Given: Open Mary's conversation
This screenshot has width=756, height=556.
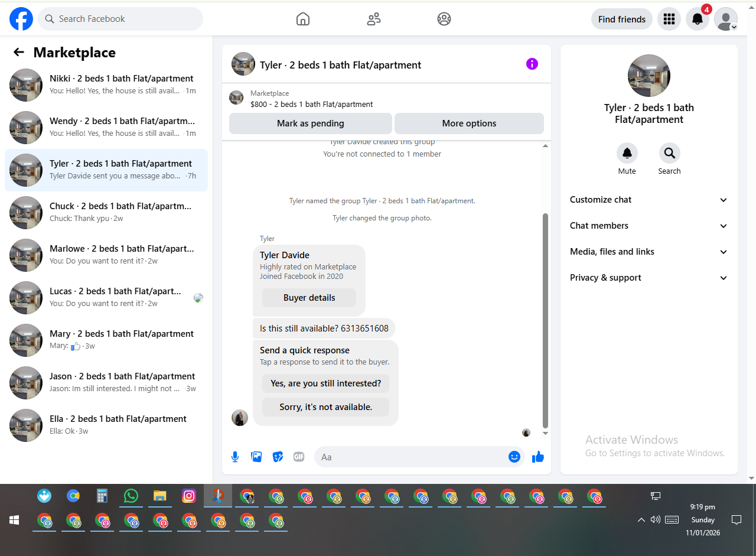Looking at the screenshot, I should [x=106, y=340].
